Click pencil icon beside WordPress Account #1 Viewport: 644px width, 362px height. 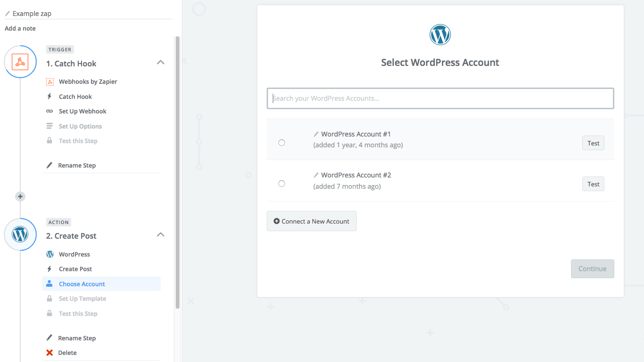point(316,134)
